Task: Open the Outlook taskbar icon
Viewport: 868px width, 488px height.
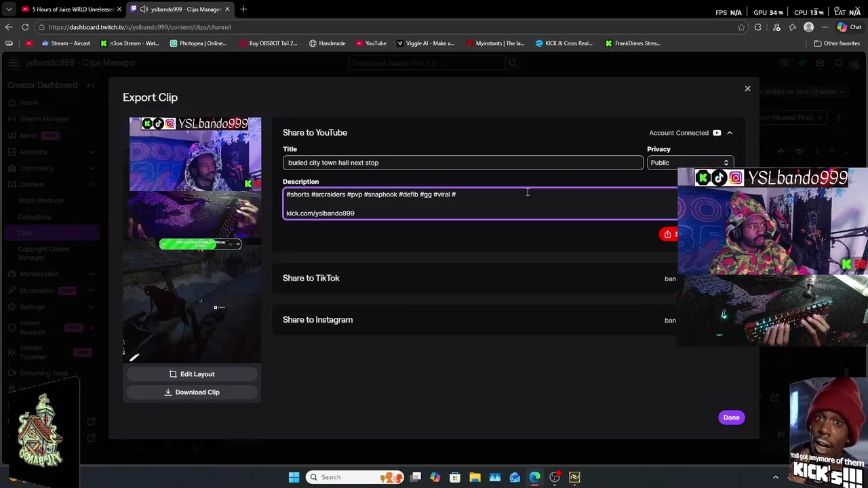Action: point(515,477)
